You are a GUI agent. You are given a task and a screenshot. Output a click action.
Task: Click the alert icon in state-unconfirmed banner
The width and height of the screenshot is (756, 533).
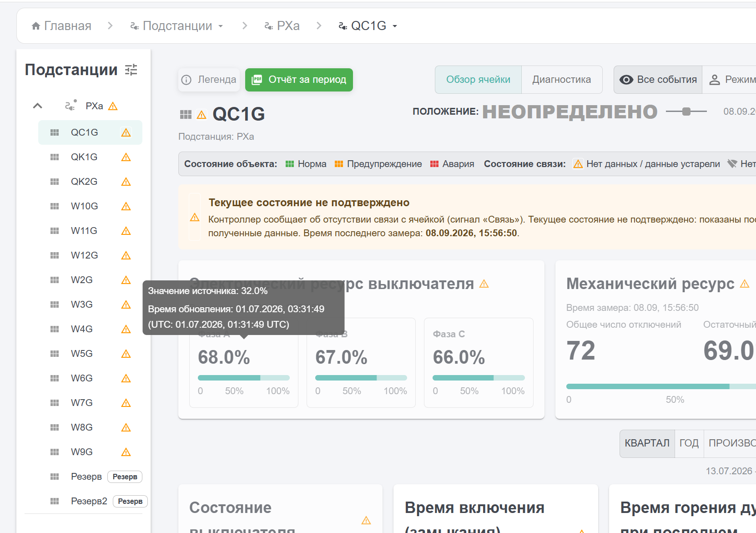pos(195,217)
